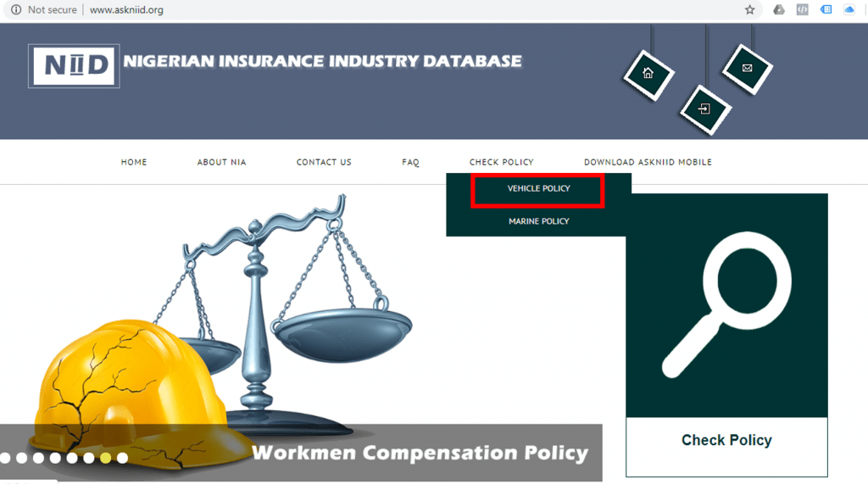Select the third carousel slide dot
Image resolution: width=868 pixels, height=484 pixels.
tap(38, 458)
